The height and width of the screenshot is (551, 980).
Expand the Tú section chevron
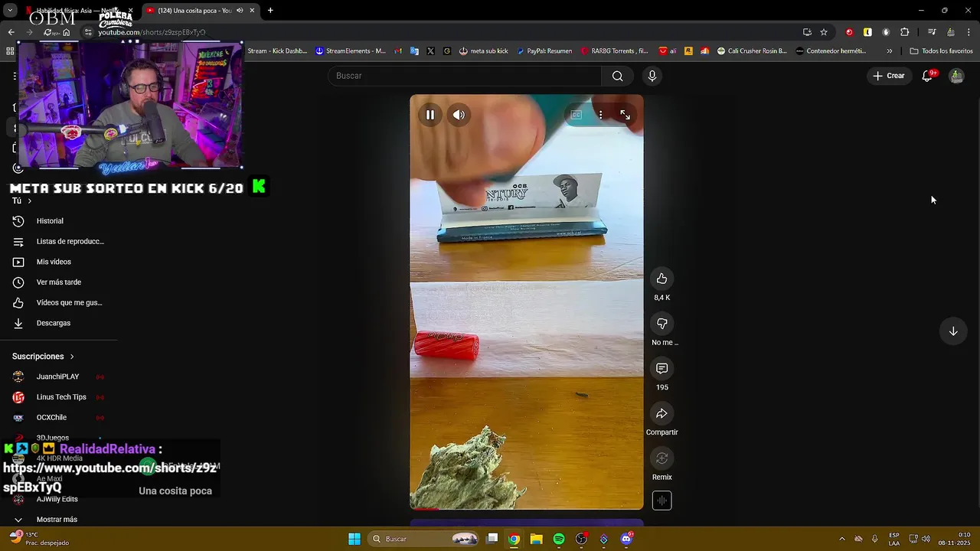click(30, 201)
